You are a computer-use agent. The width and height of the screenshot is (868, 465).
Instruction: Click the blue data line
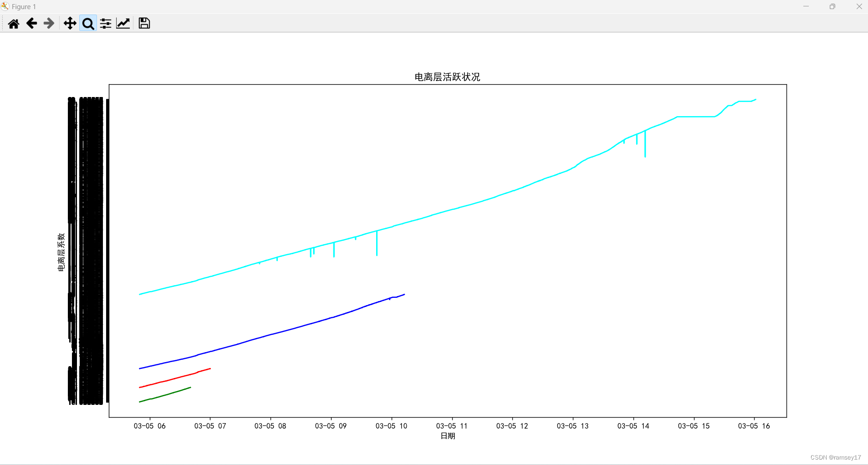pos(271,334)
